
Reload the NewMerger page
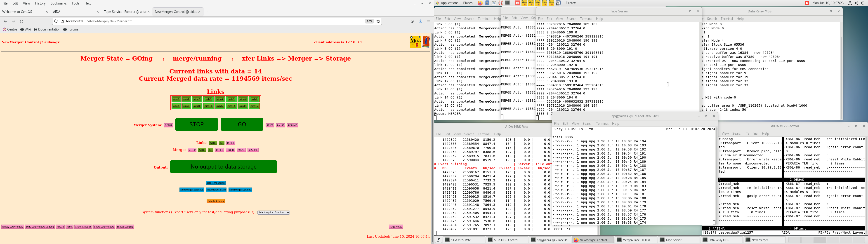[x=22, y=21]
